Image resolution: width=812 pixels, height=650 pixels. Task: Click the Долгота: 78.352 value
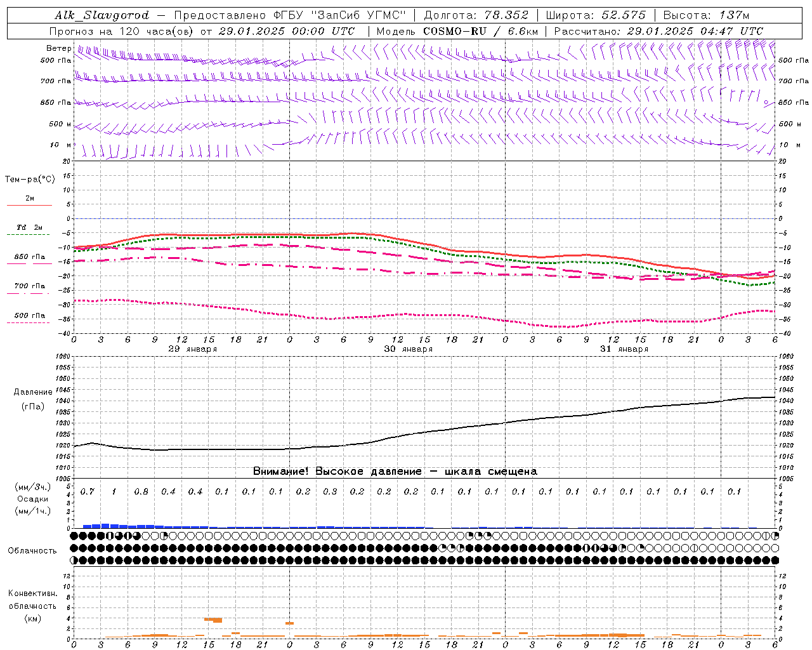pyautogui.click(x=476, y=15)
